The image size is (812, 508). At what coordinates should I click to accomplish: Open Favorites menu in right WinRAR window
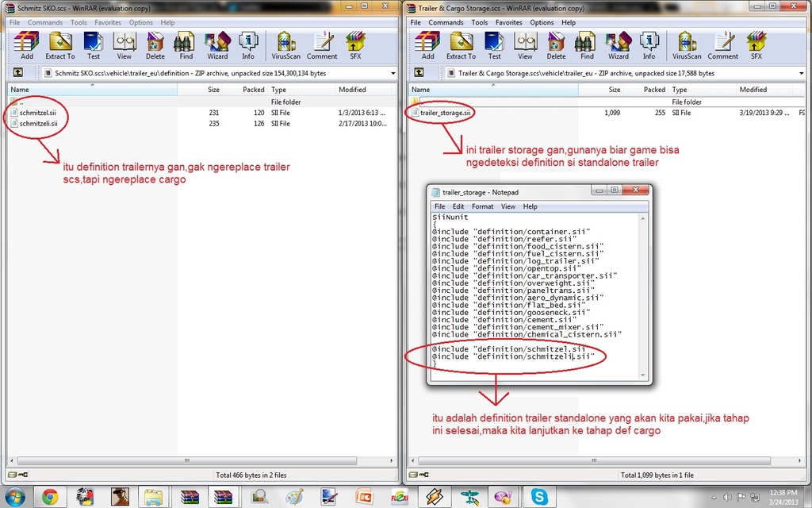click(508, 23)
